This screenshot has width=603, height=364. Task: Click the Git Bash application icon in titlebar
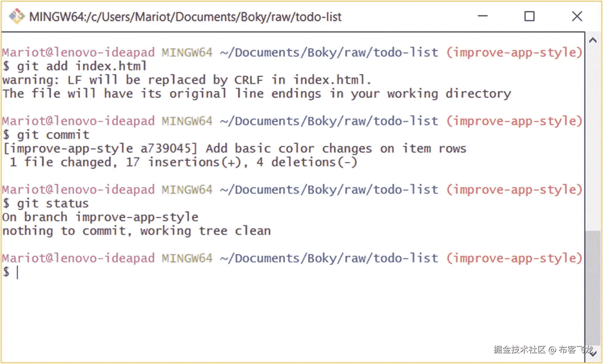pyautogui.click(x=16, y=16)
